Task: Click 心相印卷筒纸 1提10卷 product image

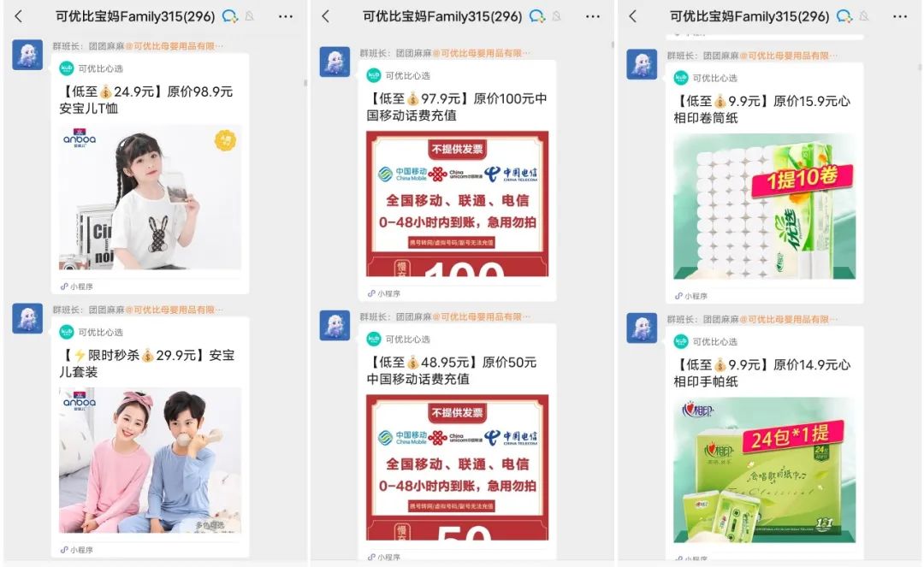Action: pyautogui.click(x=764, y=206)
